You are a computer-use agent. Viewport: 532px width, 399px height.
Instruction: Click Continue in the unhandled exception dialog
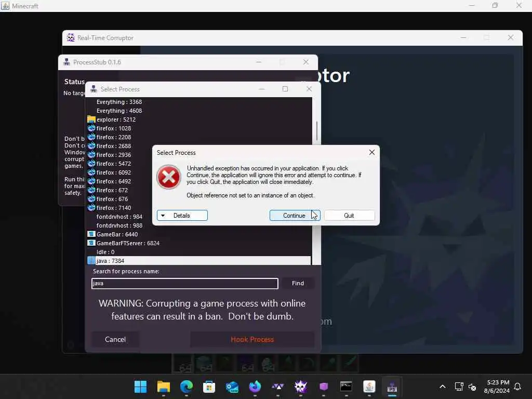(295, 216)
